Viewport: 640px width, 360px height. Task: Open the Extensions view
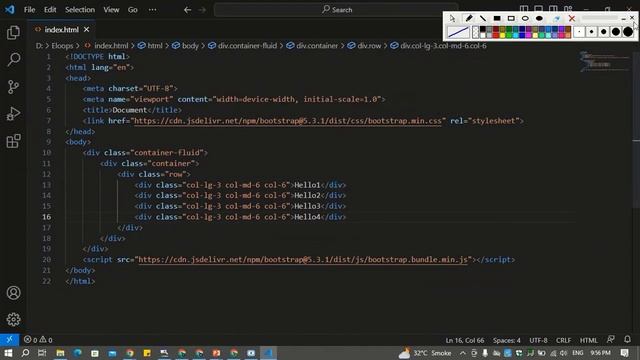coord(13,141)
